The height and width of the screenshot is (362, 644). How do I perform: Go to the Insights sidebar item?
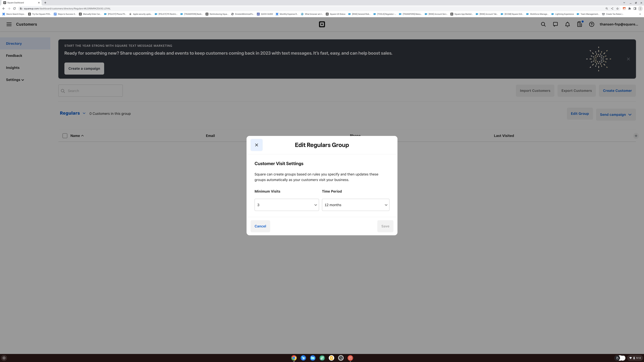click(13, 68)
